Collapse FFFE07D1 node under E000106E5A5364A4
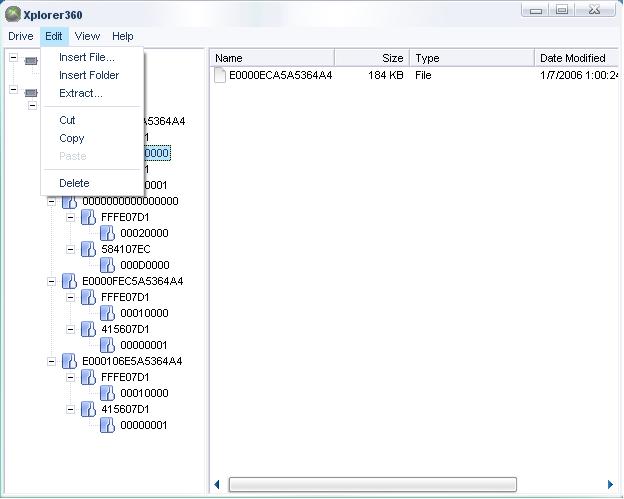The height and width of the screenshot is (499, 624). [x=70, y=378]
